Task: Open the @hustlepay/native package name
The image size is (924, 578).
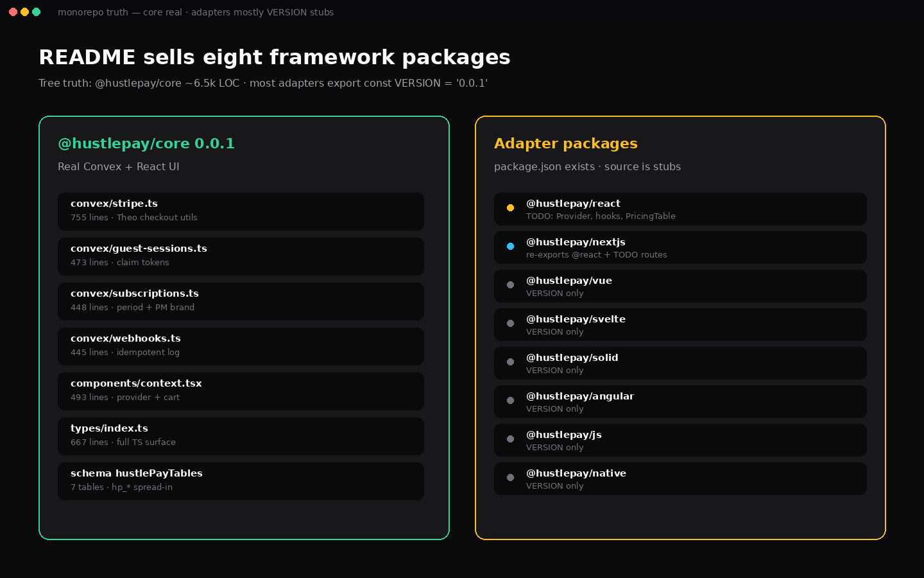Action: (x=576, y=473)
